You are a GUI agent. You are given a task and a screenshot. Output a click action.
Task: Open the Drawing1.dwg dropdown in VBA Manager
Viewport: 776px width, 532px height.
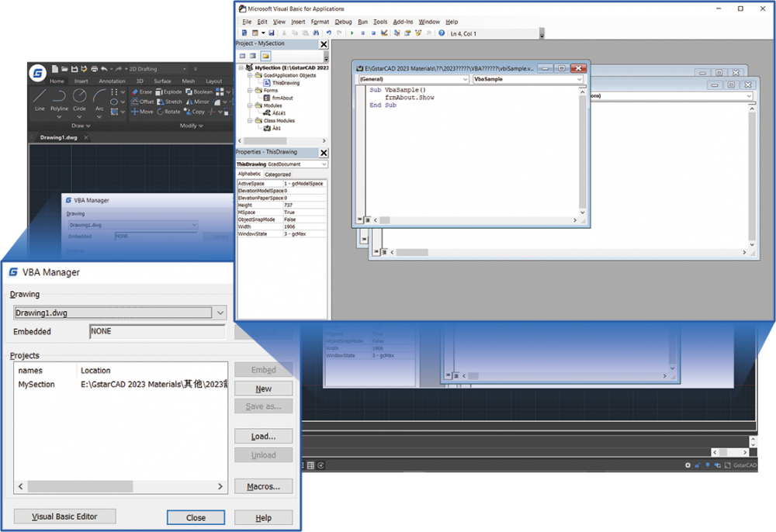click(220, 313)
